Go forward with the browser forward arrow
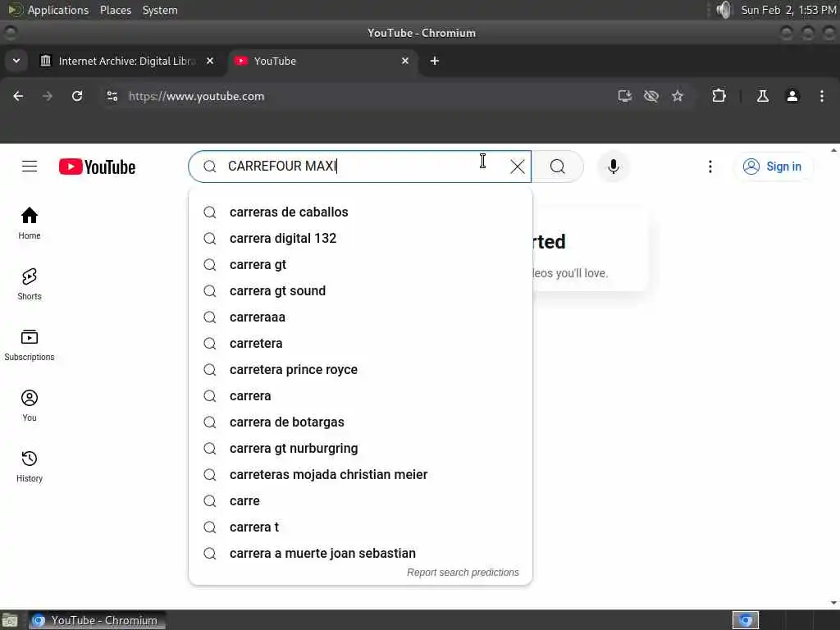 click(x=47, y=96)
